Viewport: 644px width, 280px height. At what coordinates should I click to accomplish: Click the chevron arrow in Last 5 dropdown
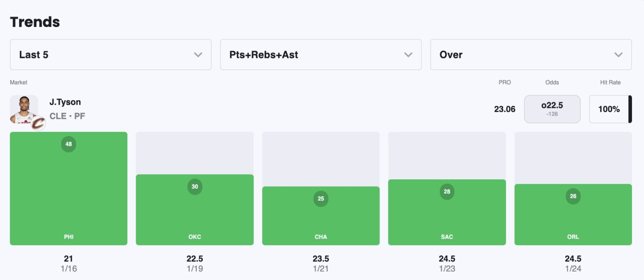(x=198, y=55)
